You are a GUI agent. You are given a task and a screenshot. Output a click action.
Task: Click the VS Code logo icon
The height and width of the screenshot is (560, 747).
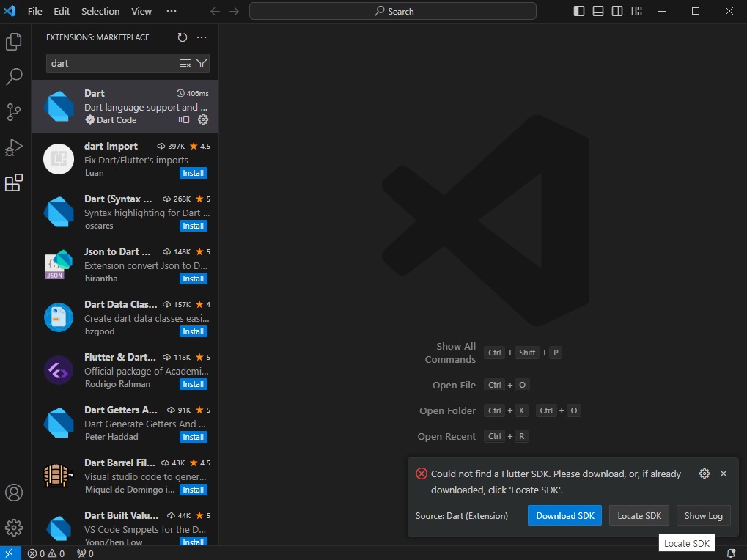point(10,11)
